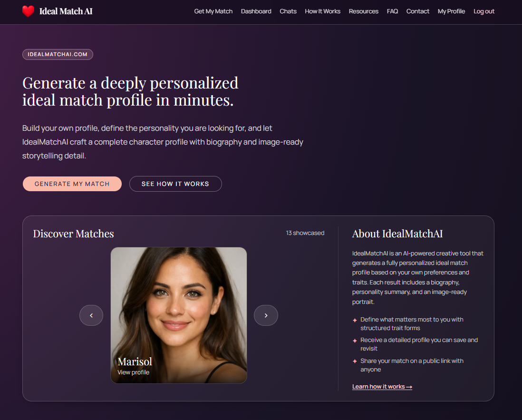This screenshot has width=522, height=420.
Task: Click Marisol's portrait card
Action: tap(179, 315)
